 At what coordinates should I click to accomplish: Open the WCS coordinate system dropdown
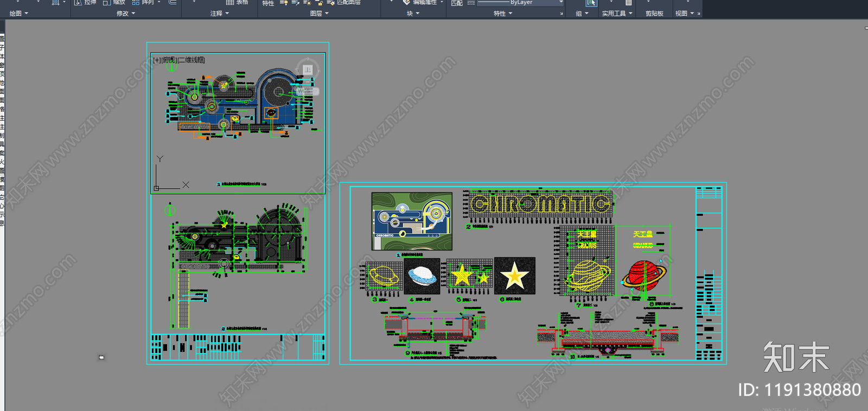[307, 91]
